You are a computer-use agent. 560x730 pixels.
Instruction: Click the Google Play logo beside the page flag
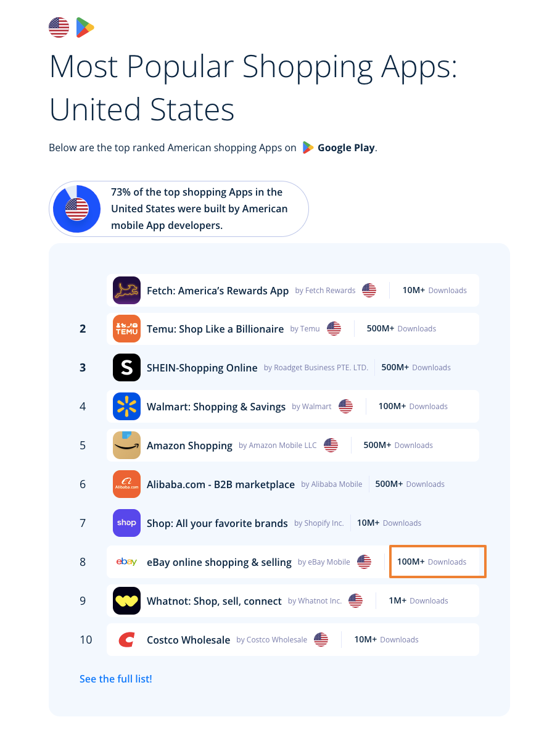tap(84, 28)
